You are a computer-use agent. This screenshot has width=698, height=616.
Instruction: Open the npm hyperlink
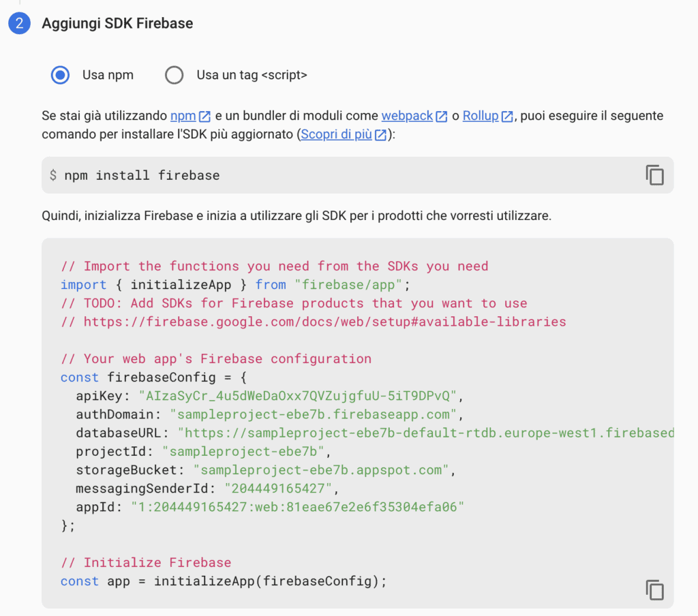pyautogui.click(x=183, y=116)
